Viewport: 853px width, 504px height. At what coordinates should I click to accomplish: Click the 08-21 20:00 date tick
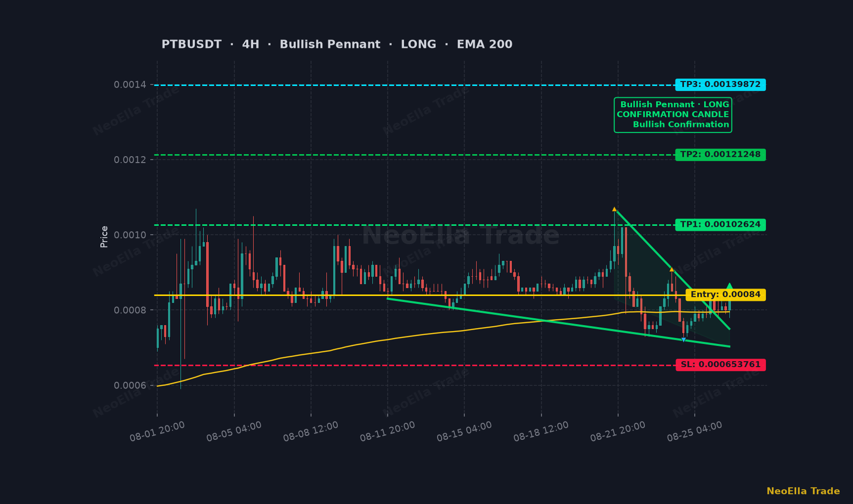[618, 431]
